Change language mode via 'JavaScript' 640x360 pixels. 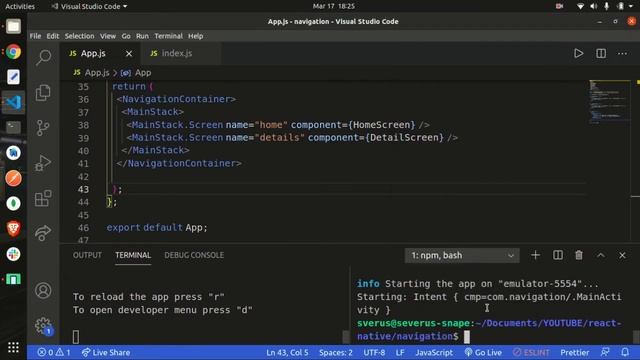(x=434, y=352)
